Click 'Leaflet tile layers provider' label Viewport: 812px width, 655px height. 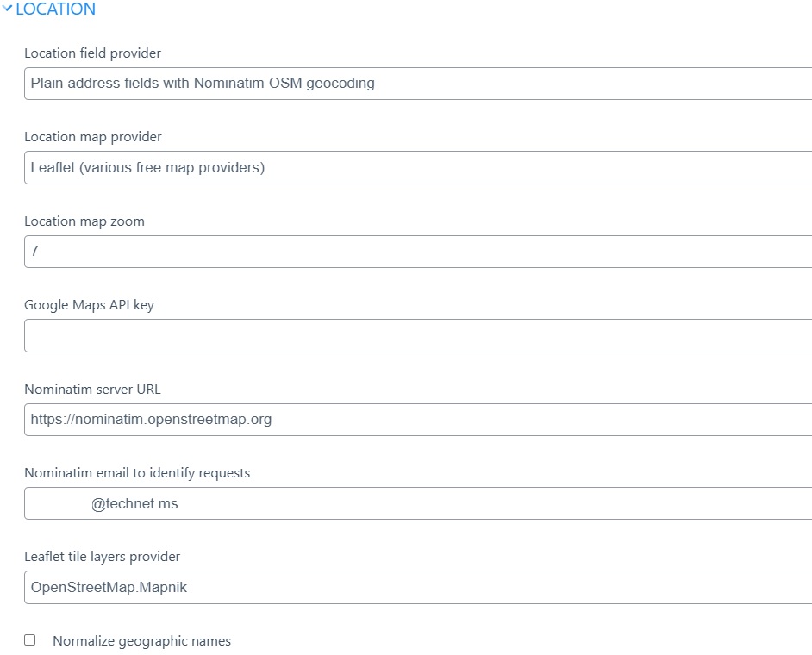(x=102, y=557)
